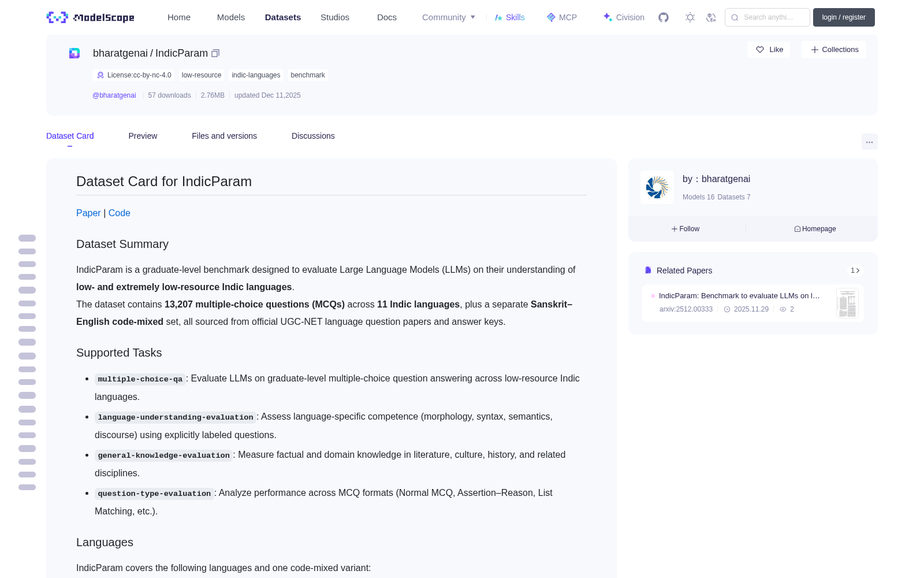Screen dimensions: 924x578
Task: Toggle light/dark theme sun icon
Action: (x=690, y=17)
